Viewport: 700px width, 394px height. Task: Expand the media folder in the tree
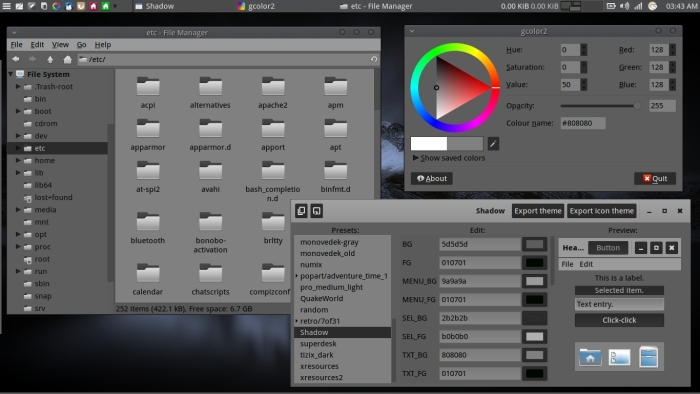18,210
